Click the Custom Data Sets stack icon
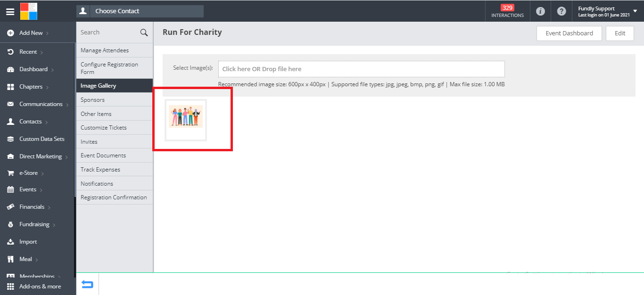The image size is (644, 295). [10, 139]
